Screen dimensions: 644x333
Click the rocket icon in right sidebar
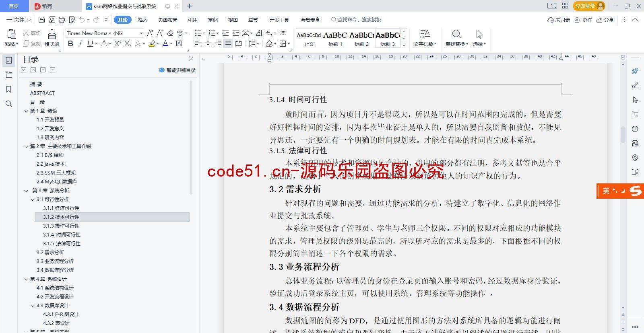[x=635, y=71]
